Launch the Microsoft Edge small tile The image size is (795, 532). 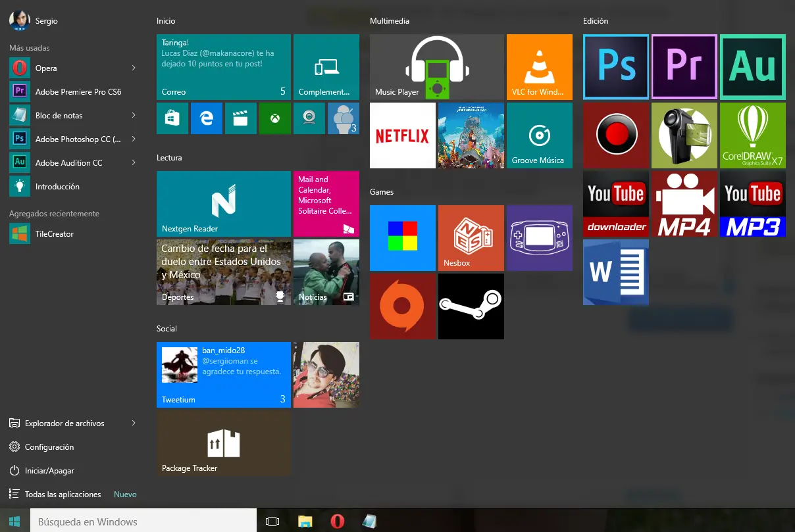coord(207,118)
